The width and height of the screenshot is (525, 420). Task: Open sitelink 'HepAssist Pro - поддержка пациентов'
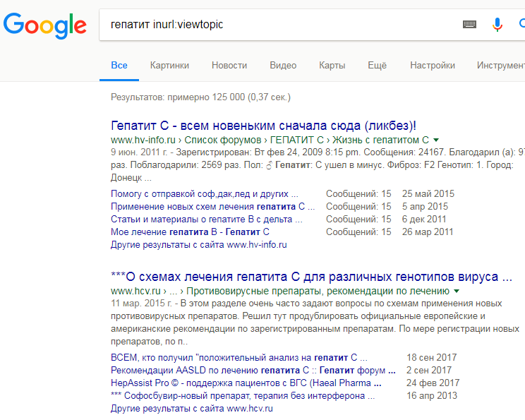pos(246,383)
